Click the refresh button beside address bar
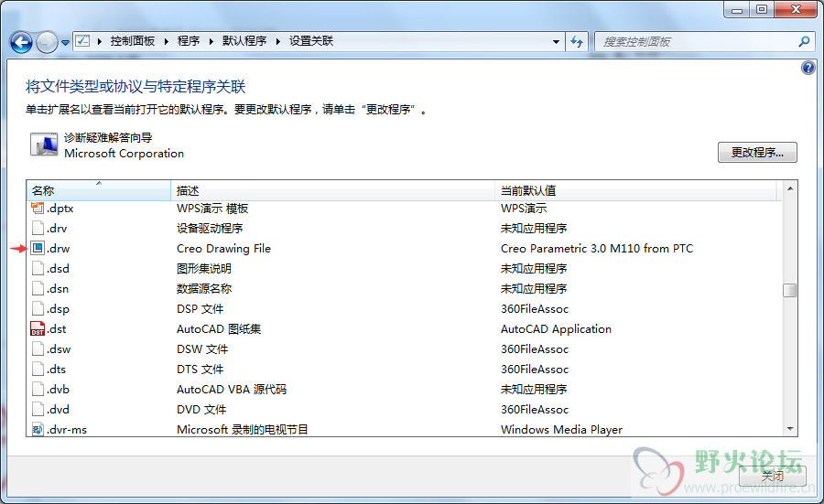This screenshot has width=824, height=504. (x=577, y=41)
